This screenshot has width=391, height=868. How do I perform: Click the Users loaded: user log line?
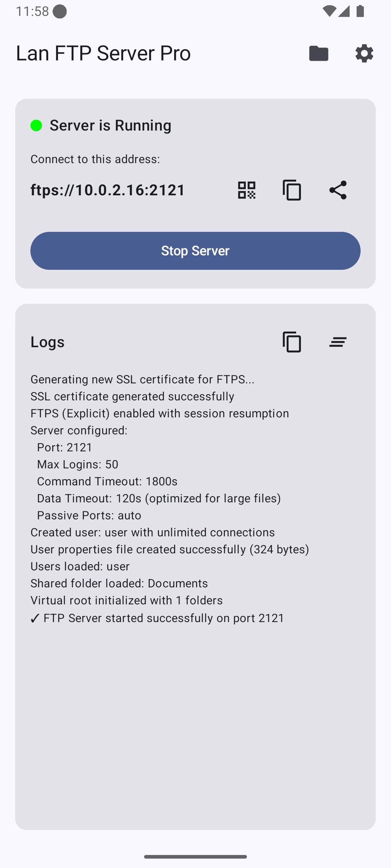(80, 566)
